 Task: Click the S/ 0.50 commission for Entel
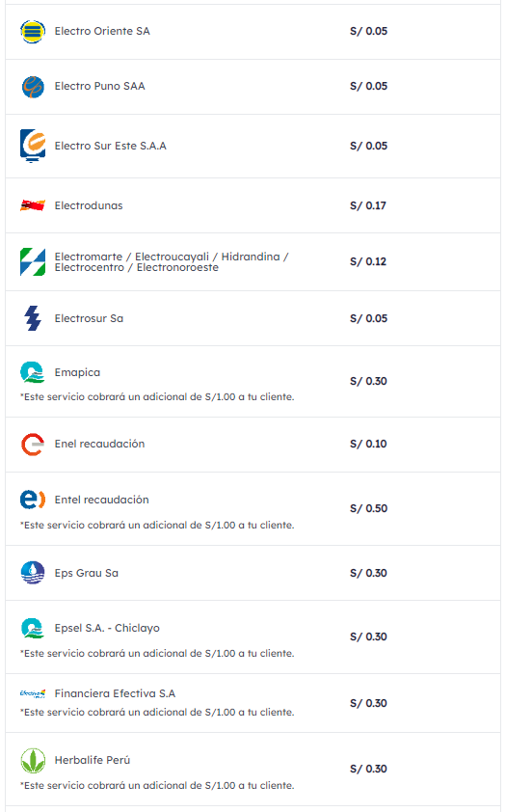pos(368,508)
